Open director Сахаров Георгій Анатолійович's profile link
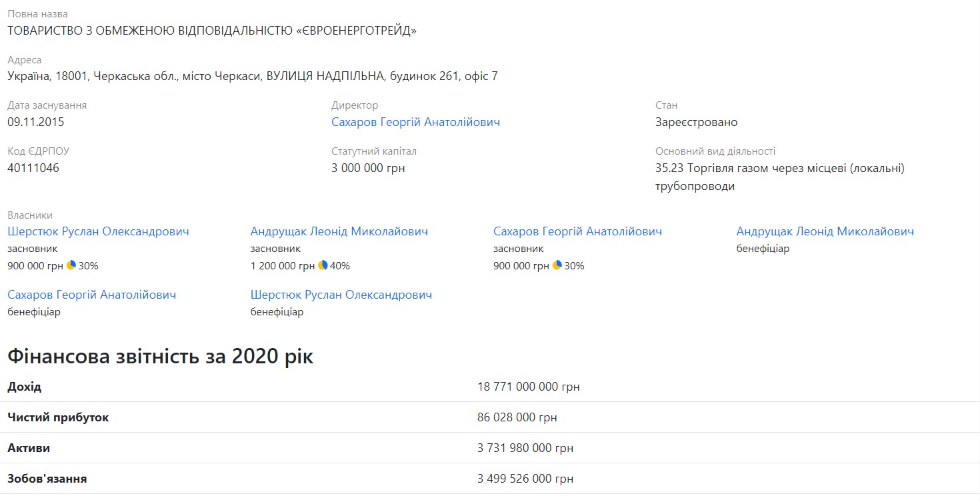 415,122
